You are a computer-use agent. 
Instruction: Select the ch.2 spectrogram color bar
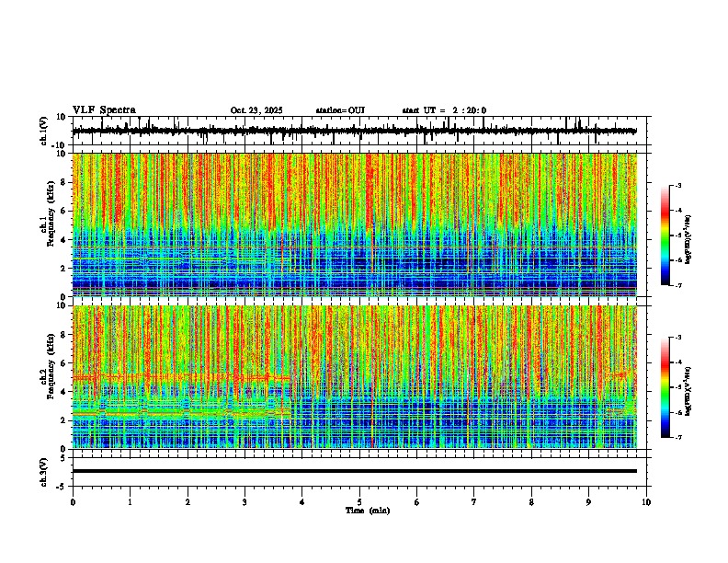(x=665, y=387)
